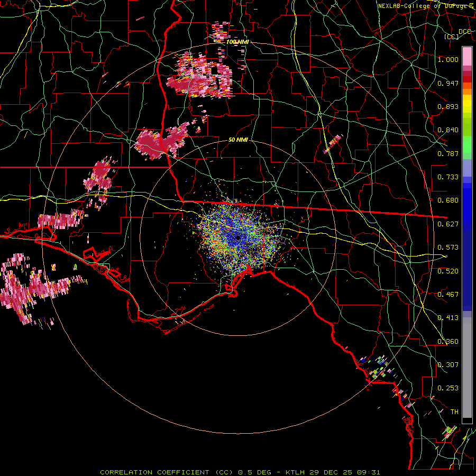
Task: Pick the light pink top band of color scale
Action: point(467,56)
